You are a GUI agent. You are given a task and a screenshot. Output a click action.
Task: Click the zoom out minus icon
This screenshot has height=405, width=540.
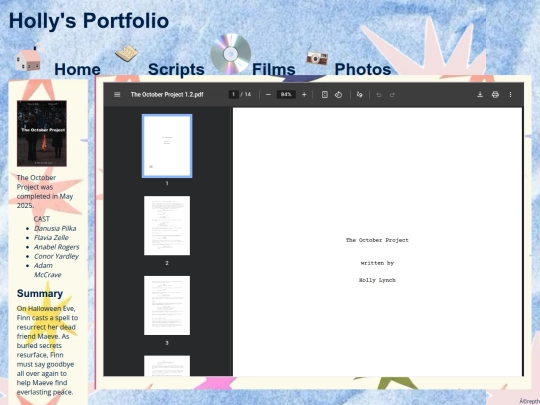268,94
